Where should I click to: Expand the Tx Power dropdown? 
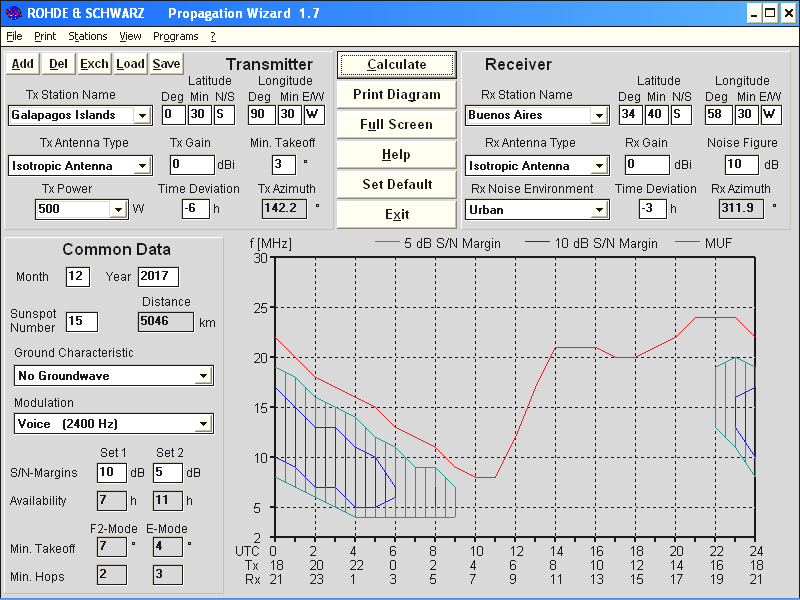118,209
